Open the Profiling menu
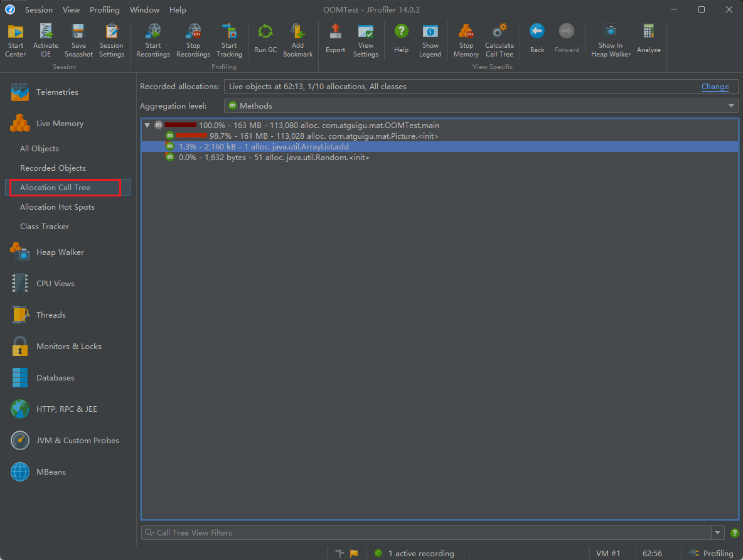This screenshot has height=560, width=743. 105,9
